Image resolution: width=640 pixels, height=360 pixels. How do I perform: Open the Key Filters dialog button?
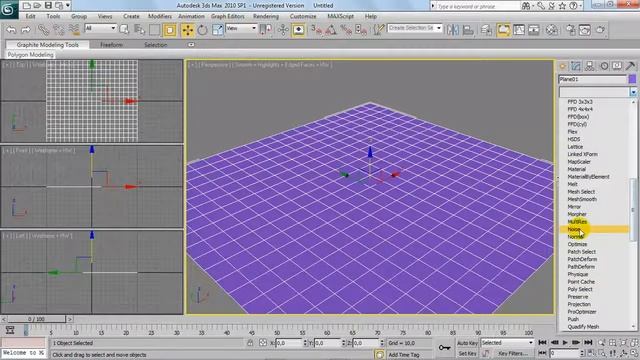coord(512,353)
